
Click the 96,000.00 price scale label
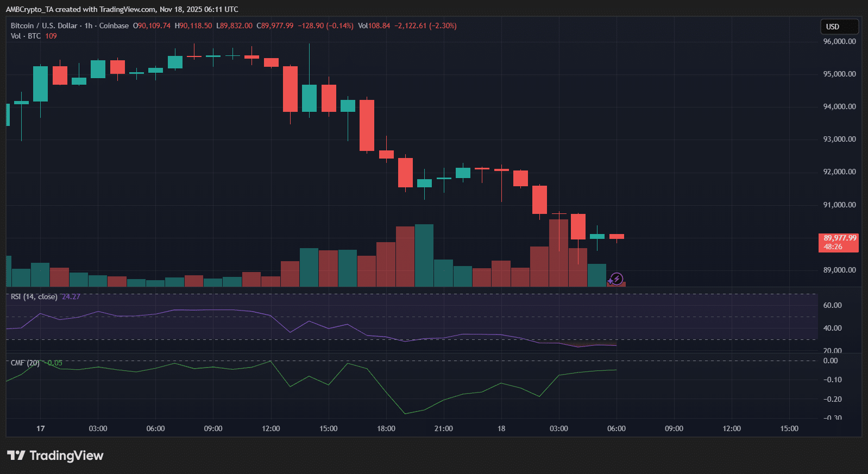click(x=839, y=41)
